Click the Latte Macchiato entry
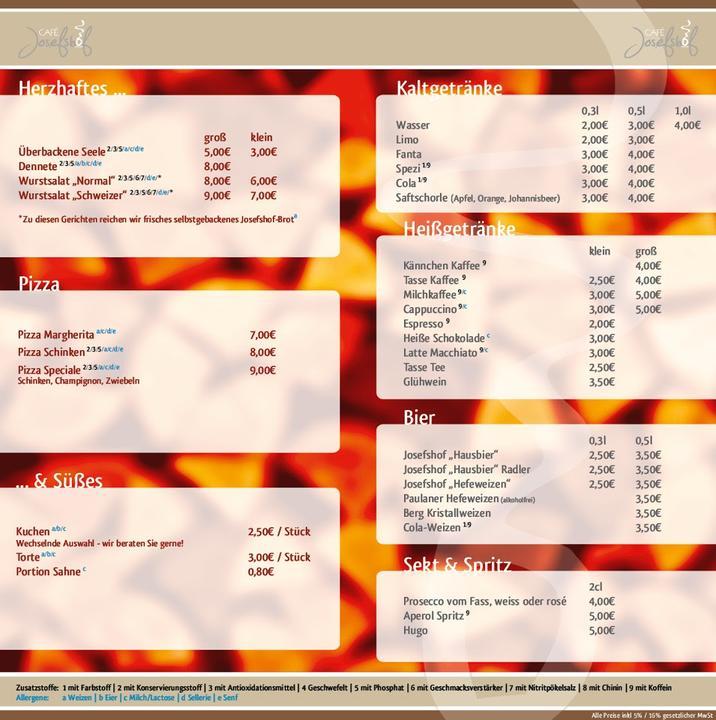The image size is (716, 720). (440, 353)
